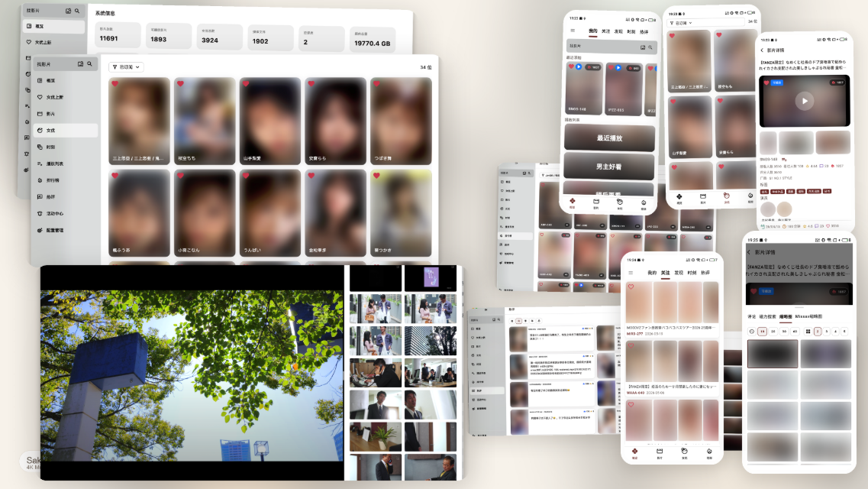Tap the diamond home icon on the MIRD-277 phone's bottom bar
Screen dimensions: 868x489
click(x=635, y=452)
